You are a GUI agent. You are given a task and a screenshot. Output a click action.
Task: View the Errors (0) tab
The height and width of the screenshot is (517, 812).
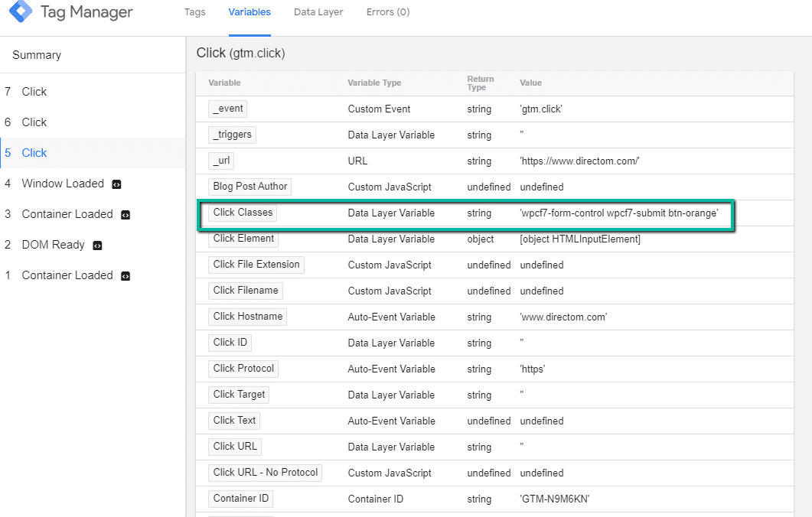[387, 12]
